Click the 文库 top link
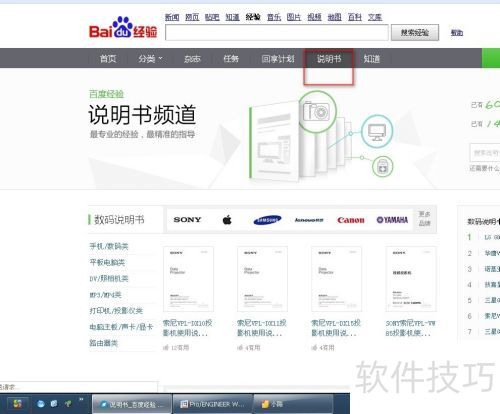This screenshot has width=500, height=414. click(375, 17)
